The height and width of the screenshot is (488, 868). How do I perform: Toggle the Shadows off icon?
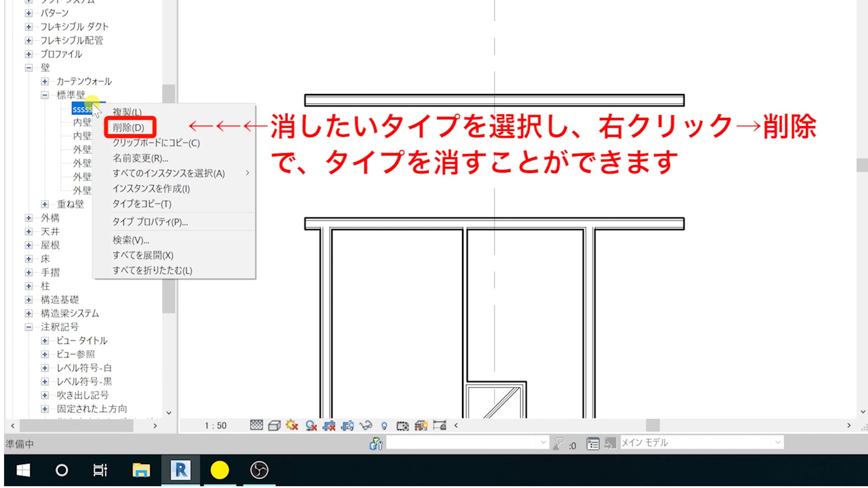(311, 425)
